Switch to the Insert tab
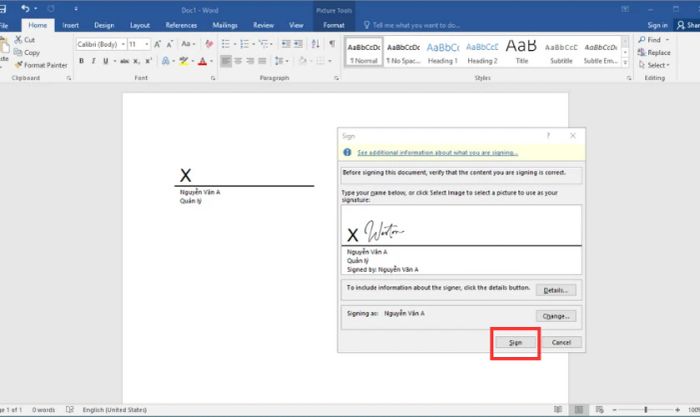Image resolution: width=700 pixels, height=417 pixels. tap(71, 25)
